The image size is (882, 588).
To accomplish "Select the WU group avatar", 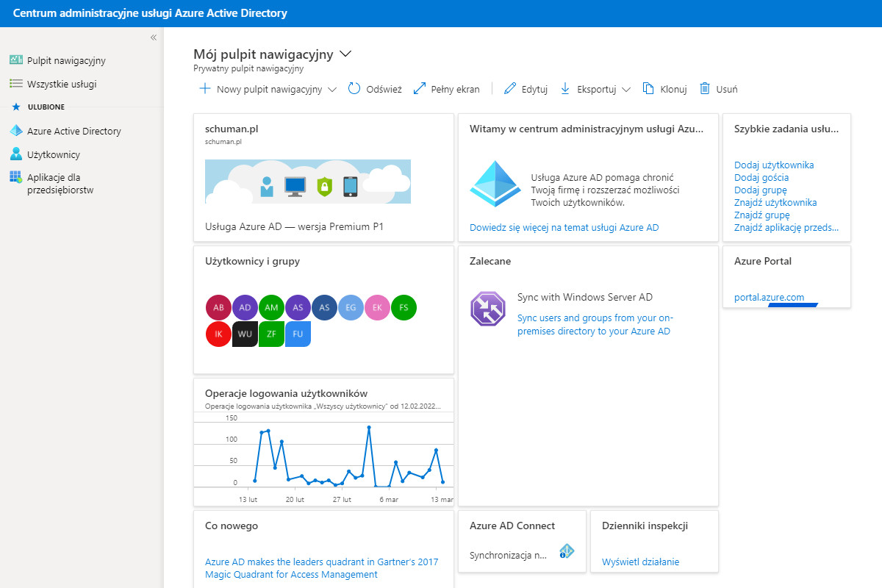I will [245, 334].
